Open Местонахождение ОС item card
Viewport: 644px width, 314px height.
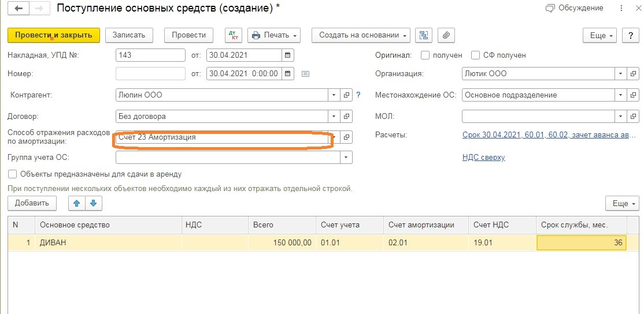[x=634, y=95]
